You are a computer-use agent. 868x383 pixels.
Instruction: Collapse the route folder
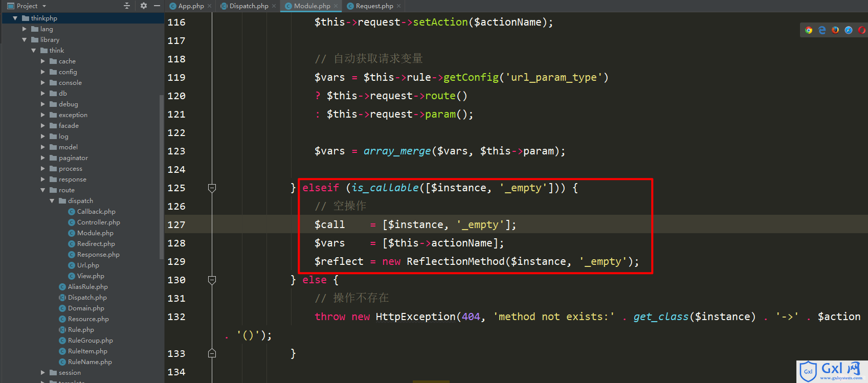(x=42, y=190)
